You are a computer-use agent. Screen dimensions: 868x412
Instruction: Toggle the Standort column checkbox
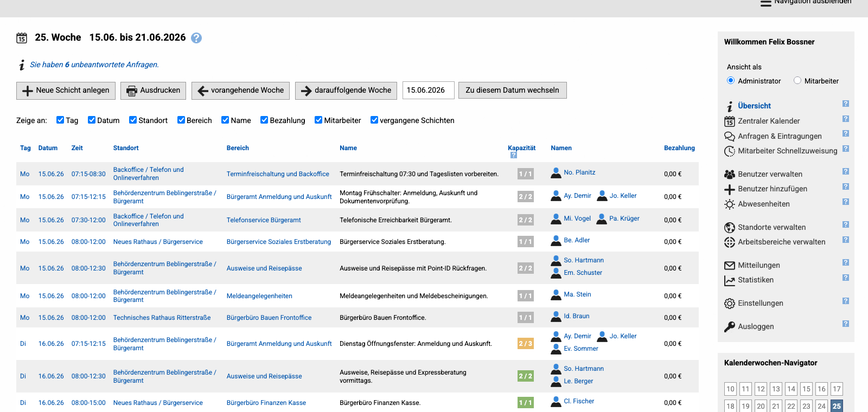133,120
